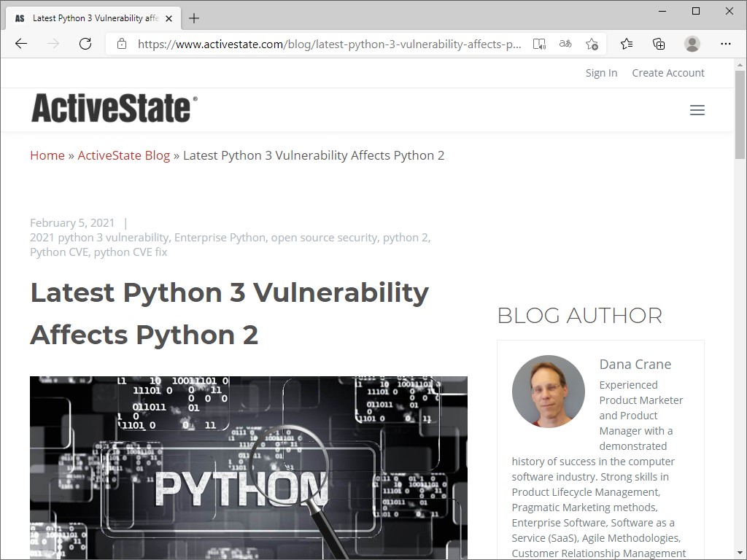The height and width of the screenshot is (560, 747).
Task: Click the ActiveState logo
Action: [112, 109]
